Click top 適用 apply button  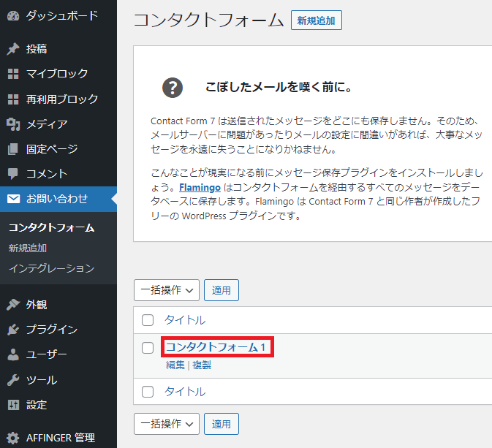pos(222,290)
